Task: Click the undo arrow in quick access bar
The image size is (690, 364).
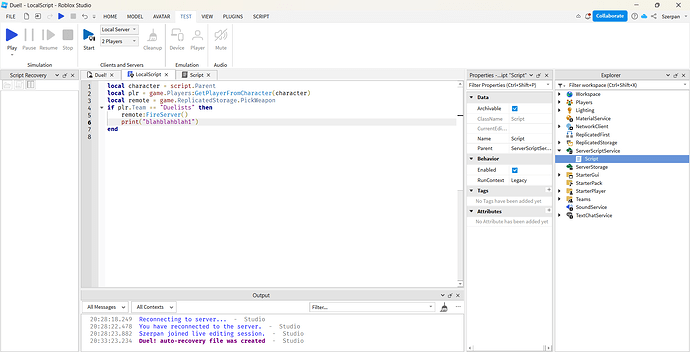Action: [85, 16]
